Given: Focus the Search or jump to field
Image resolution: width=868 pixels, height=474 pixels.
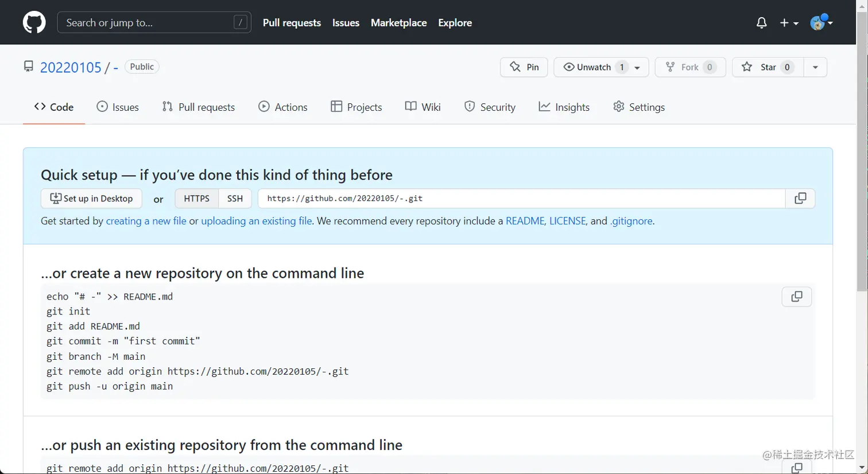Looking at the screenshot, I should tap(154, 23).
